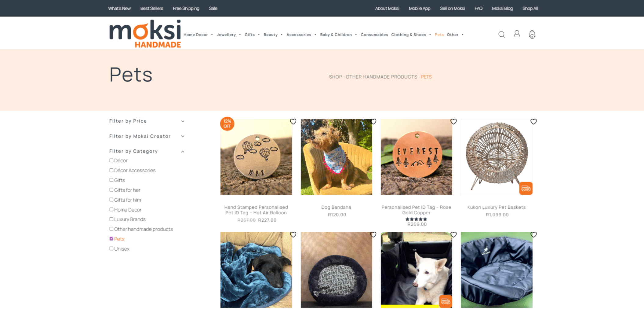Favorite the Dog Bandana with heart icon

pyautogui.click(x=373, y=122)
